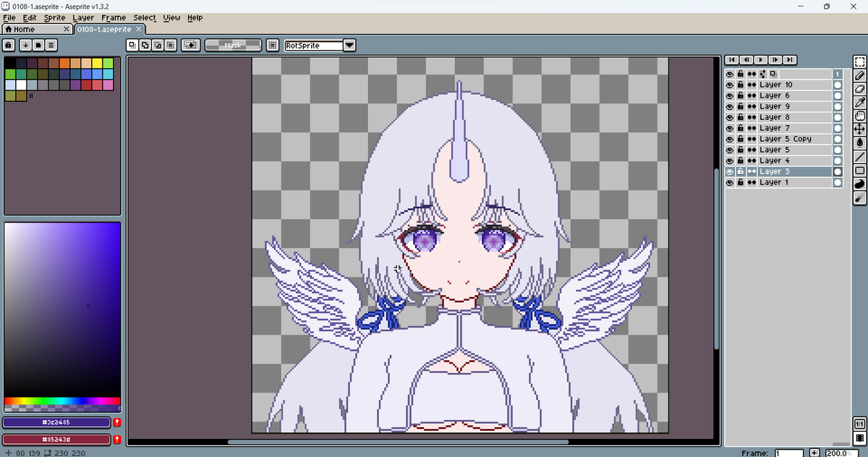Pick the yellow palette swatch
This screenshot has width=868, height=457.
(x=97, y=64)
